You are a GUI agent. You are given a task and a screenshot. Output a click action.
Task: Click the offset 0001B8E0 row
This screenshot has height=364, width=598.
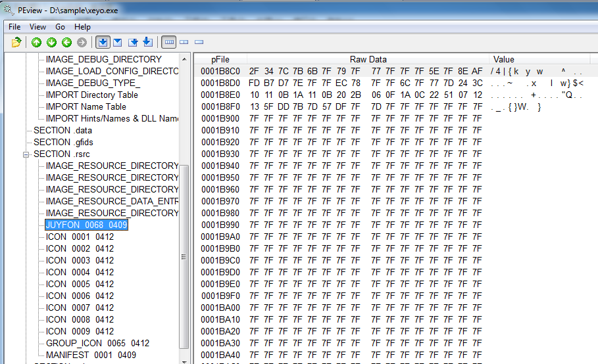coord(396,95)
